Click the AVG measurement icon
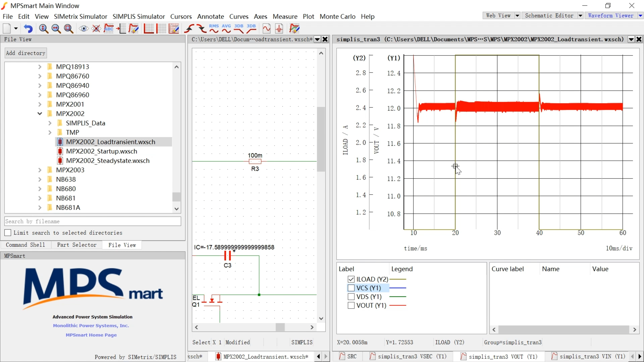This screenshot has height=362, width=644. point(226,28)
